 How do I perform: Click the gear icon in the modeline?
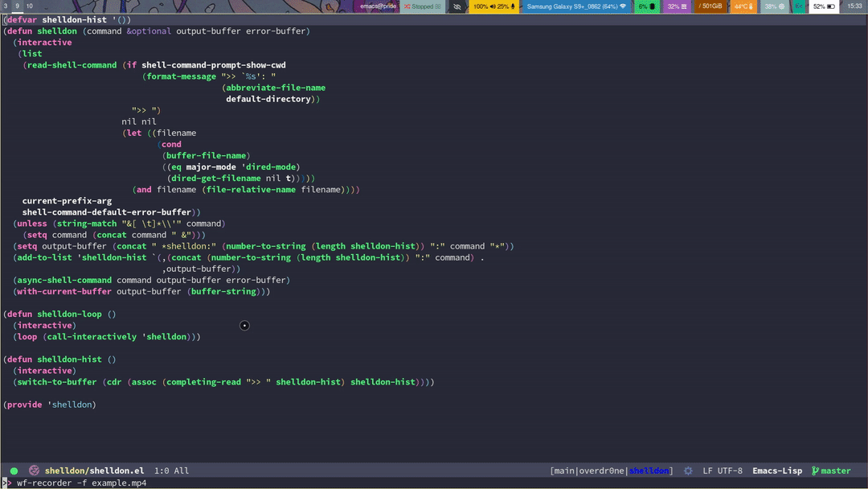pyautogui.click(x=688, y=471)
